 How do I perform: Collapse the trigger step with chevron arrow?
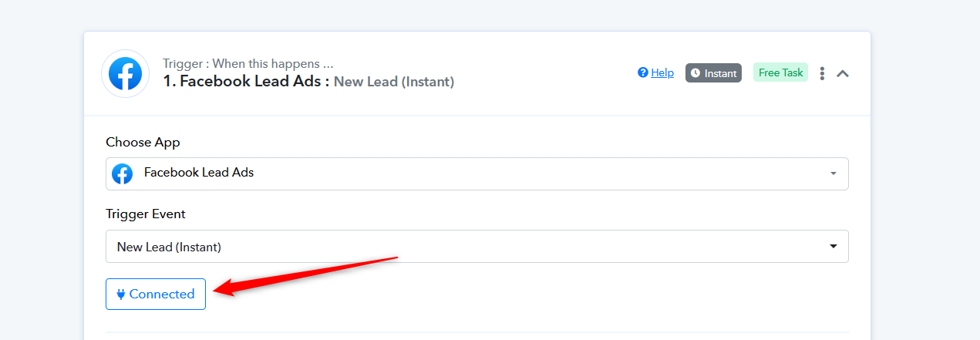pos(843,73)
